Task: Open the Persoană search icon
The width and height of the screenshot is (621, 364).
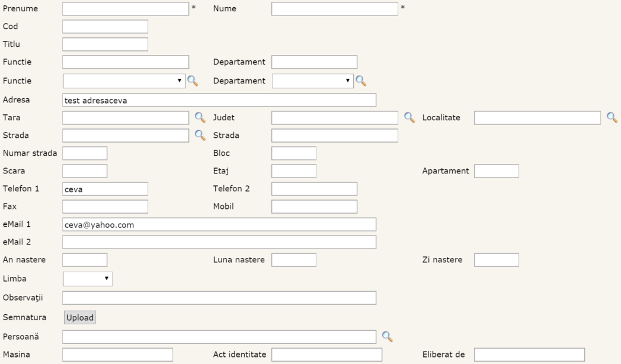Action: click(x=387, y=337)
